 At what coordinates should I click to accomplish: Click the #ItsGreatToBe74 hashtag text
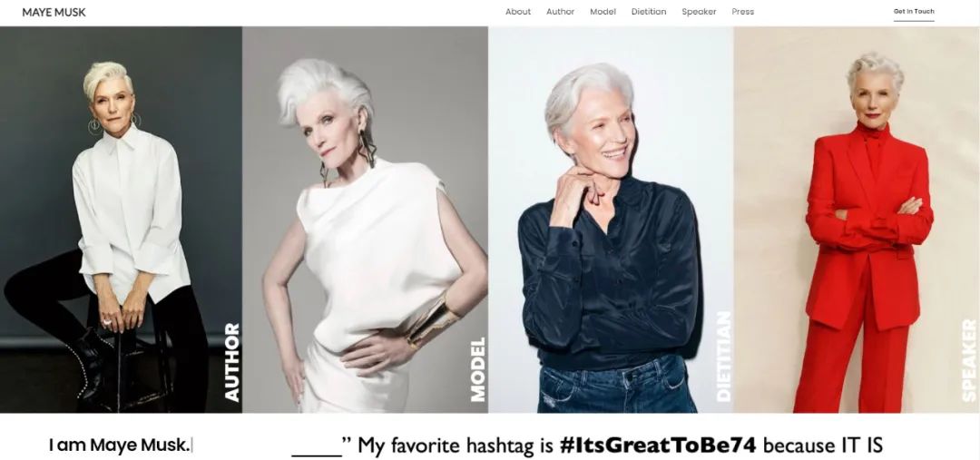pyautogui.click(x=658, y=445)
